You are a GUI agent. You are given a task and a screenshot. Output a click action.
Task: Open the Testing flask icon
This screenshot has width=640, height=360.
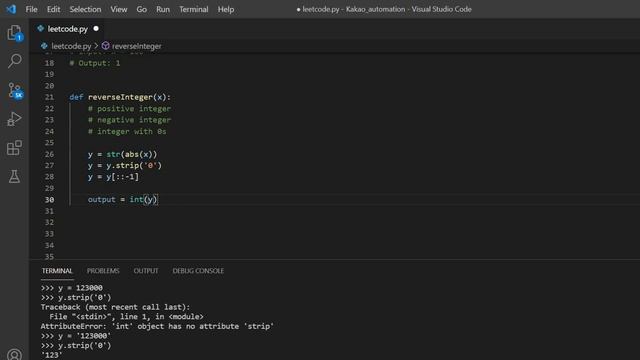click(14, 176)
